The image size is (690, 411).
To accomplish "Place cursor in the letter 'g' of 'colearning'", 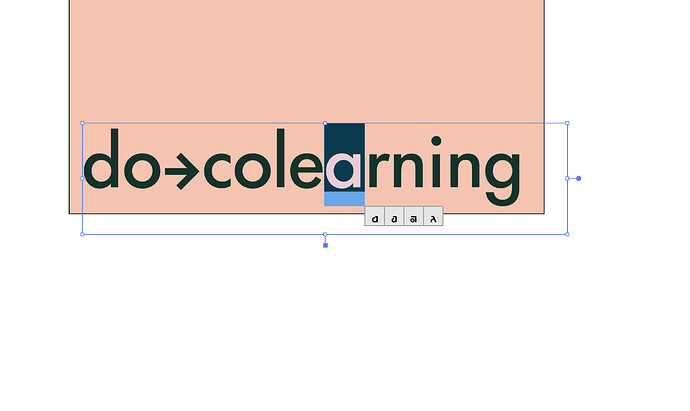I will (x=503, y=178).
